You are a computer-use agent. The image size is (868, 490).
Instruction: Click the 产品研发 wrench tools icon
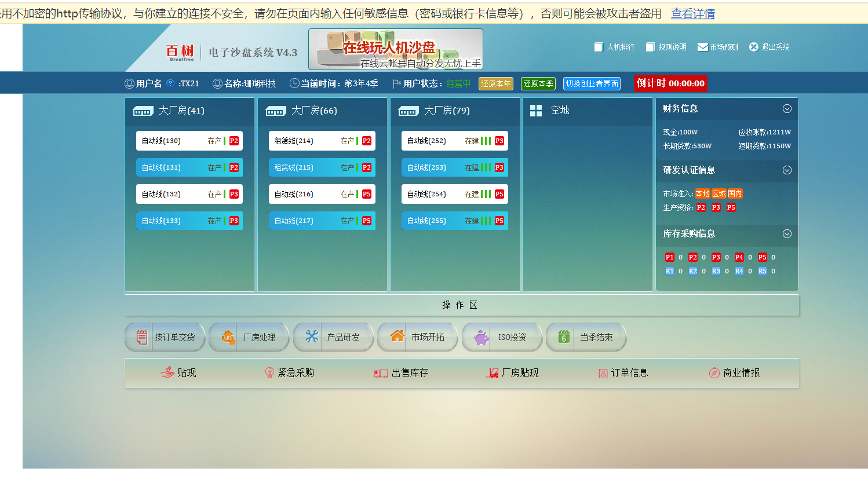click(x=312, y=337)
